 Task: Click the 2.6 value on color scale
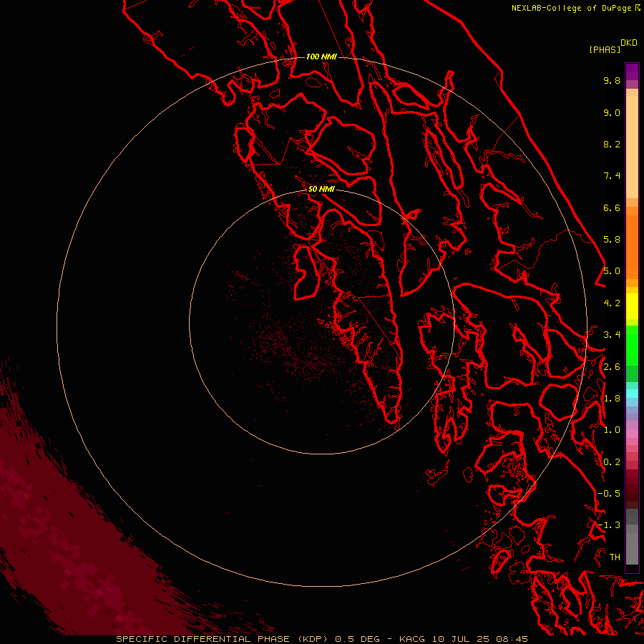click(612, 367)
